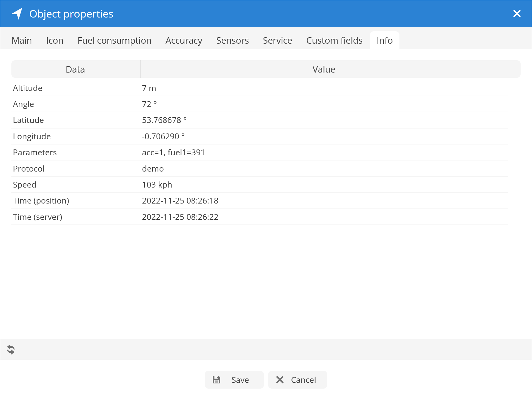The height and width of the screenshot is (400, 532).
Task: Select the Latitude value 53.768678
Action: pyautogui.click(x=162, y=120)
